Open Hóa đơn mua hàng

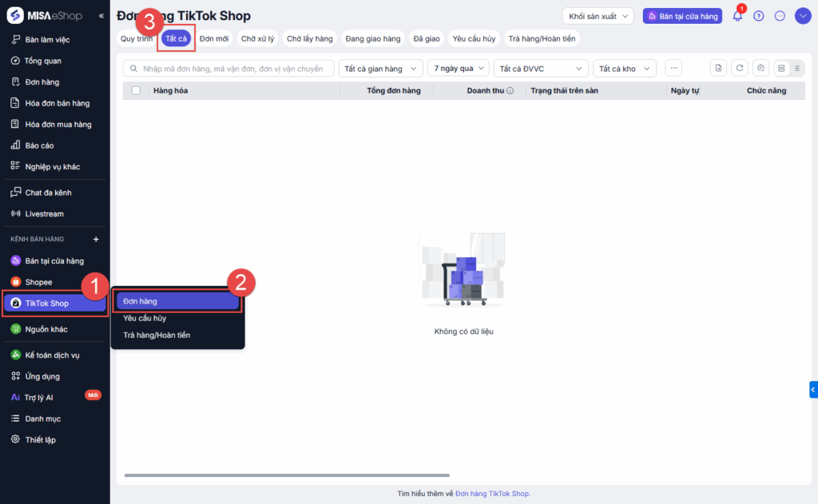[58, 124]
